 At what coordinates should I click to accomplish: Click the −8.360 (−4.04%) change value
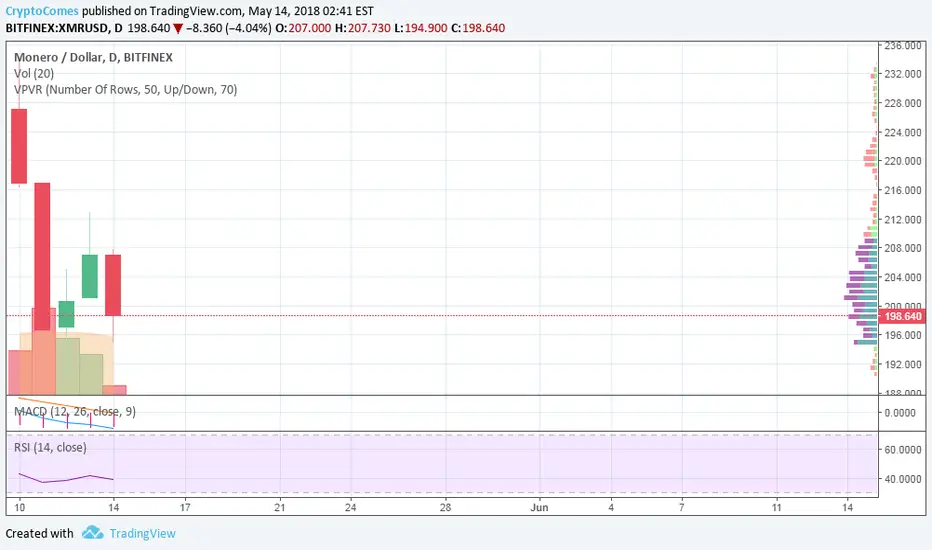pos(229,28)
